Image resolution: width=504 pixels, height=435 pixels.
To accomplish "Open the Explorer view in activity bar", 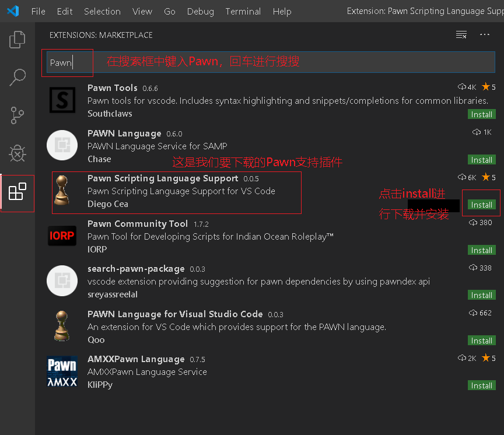I will (x=17, y=40).
